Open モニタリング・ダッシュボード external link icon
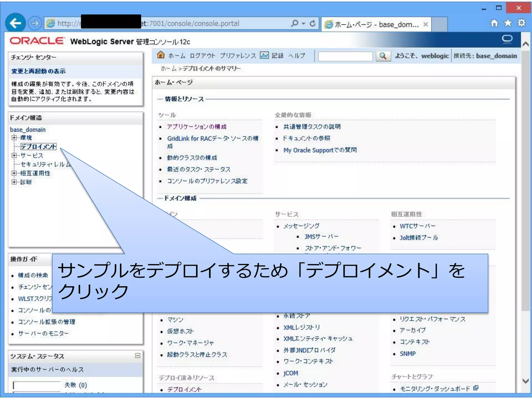Screen dimensions: 532x399 click(476, 388)
